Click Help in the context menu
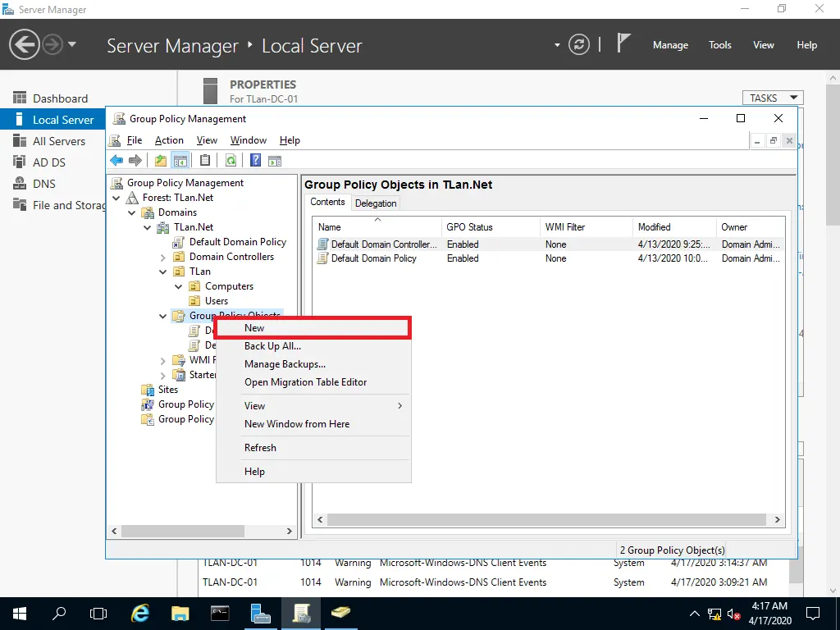The height and width of the screenshot is (630, 840). 313,472
